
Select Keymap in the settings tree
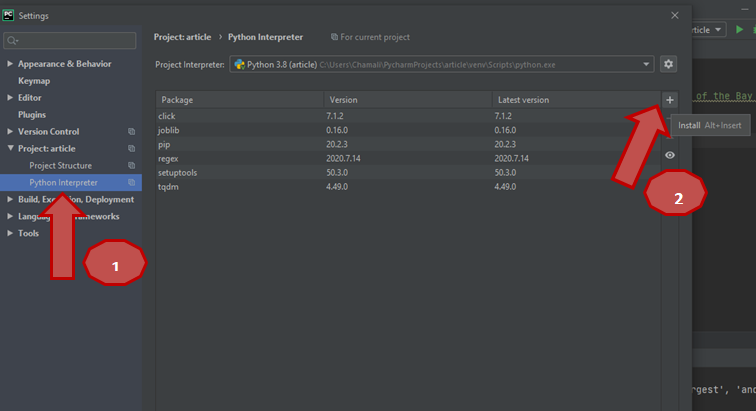pyautogui.click(x=34, y=81)
